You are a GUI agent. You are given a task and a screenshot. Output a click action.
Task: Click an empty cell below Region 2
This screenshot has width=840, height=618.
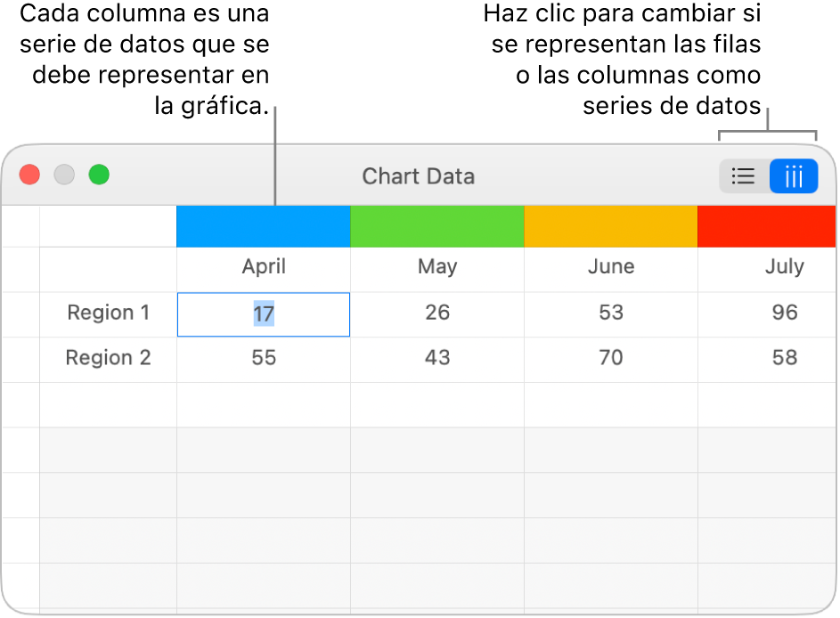tap(263, 403)
